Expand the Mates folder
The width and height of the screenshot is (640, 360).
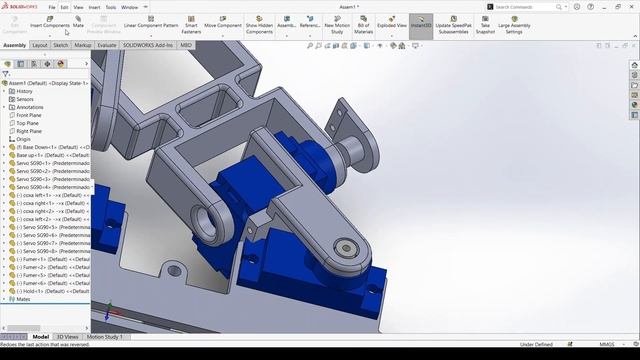coord(4,299)
